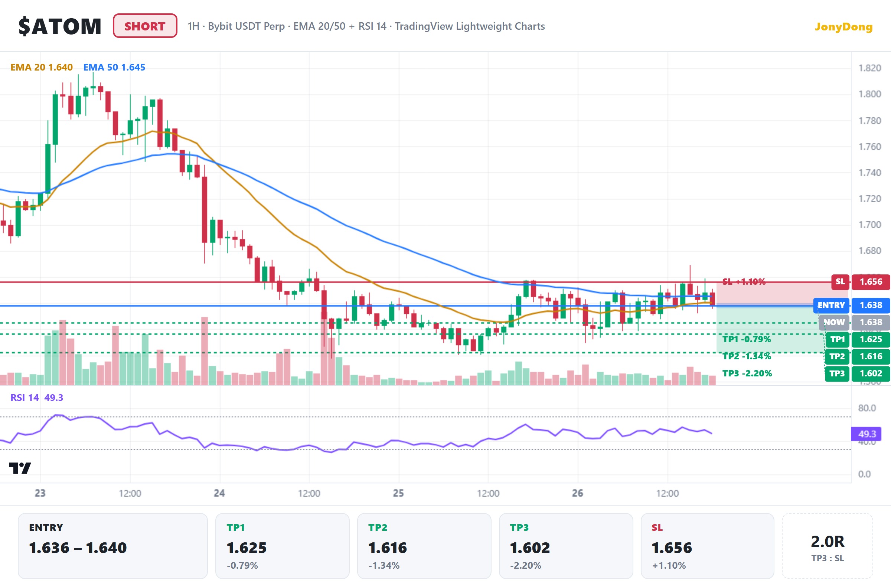
Task: Click the $ATOM ticker title
Action: [60, 27]
